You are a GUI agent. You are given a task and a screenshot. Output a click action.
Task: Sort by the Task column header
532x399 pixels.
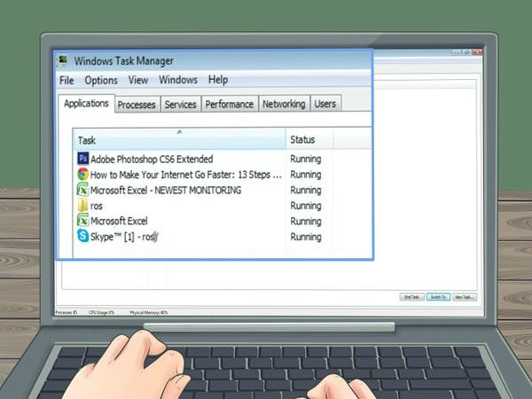(x=177, y=140)
